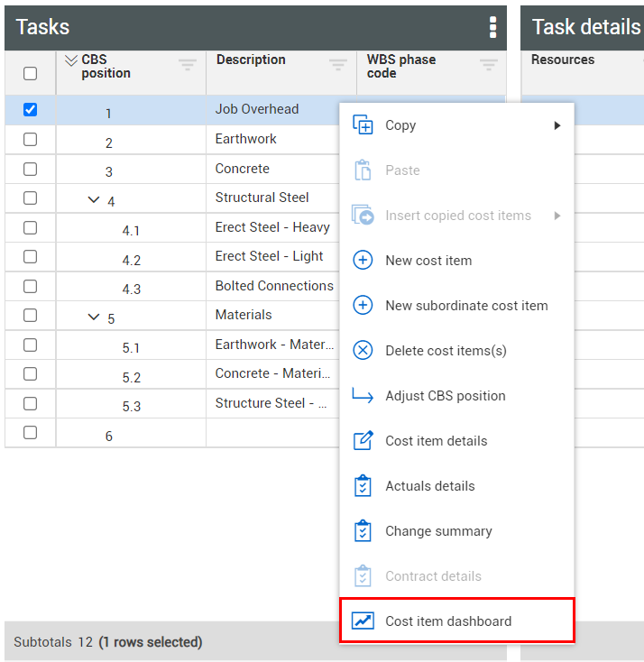Expand the Copy submenu arrow

point(557,125)
